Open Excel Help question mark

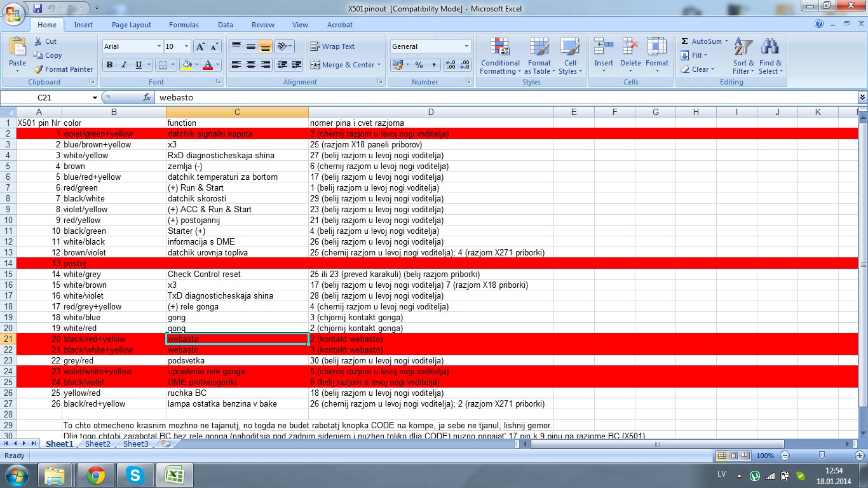(820, 24)
